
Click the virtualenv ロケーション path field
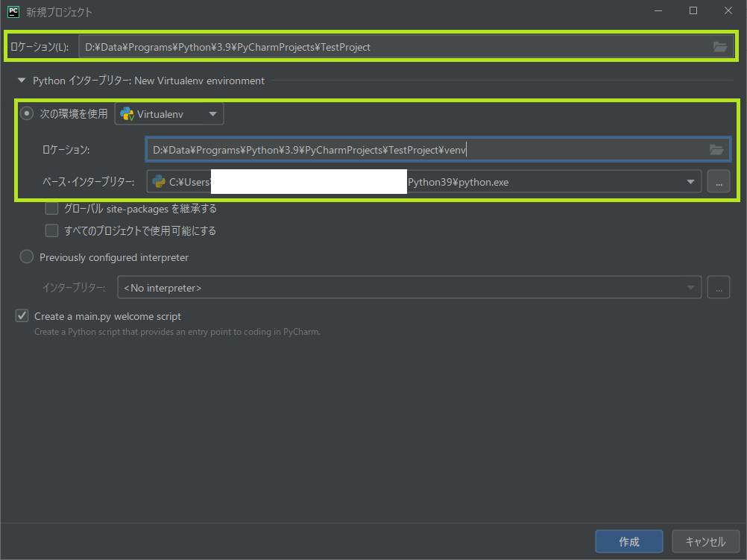[x=438, y=150]
